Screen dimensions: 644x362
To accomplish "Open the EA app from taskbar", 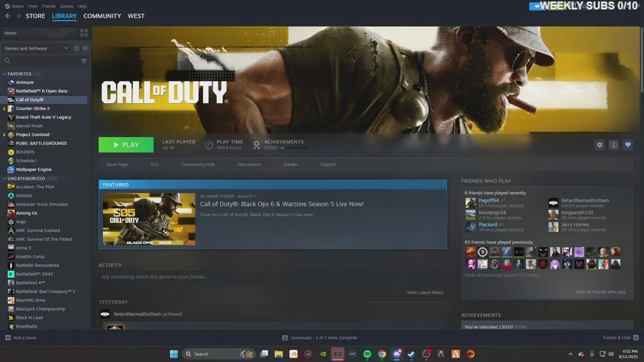I will 470,354.
